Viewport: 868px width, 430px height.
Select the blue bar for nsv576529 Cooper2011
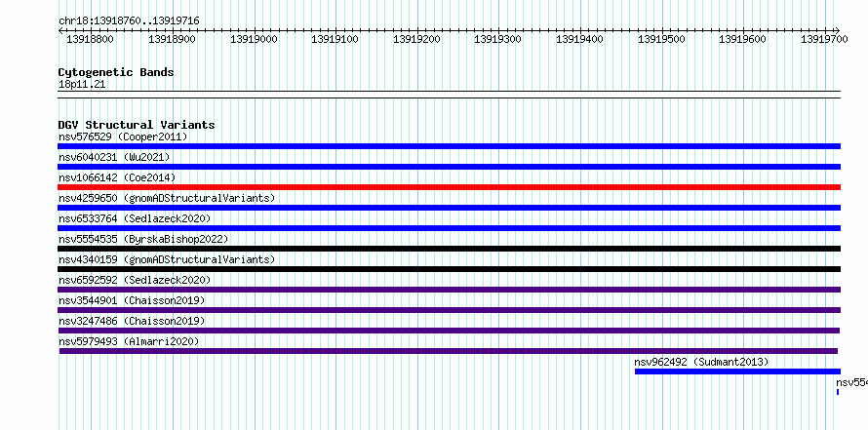[449, 146]
